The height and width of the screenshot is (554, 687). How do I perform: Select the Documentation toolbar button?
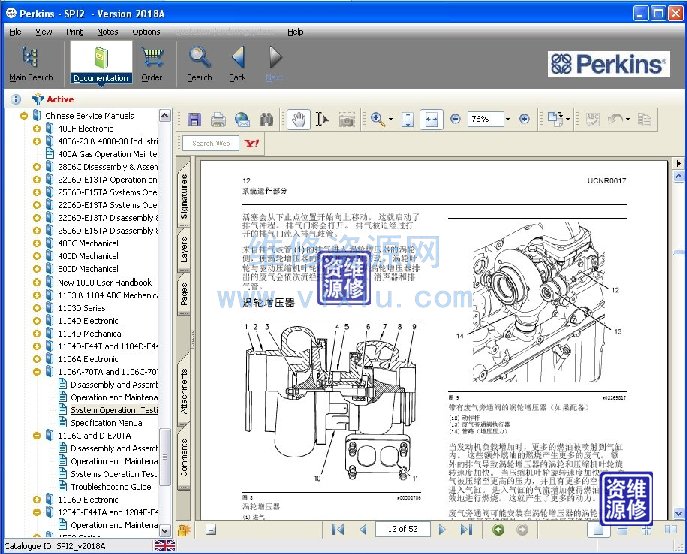[x=101, y=63]
